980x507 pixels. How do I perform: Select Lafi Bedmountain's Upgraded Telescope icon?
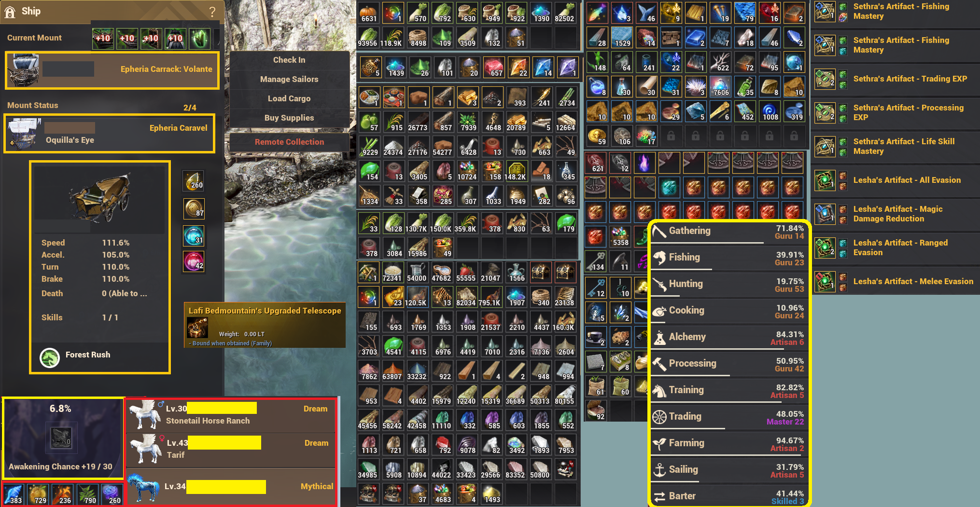click(197, 329)
